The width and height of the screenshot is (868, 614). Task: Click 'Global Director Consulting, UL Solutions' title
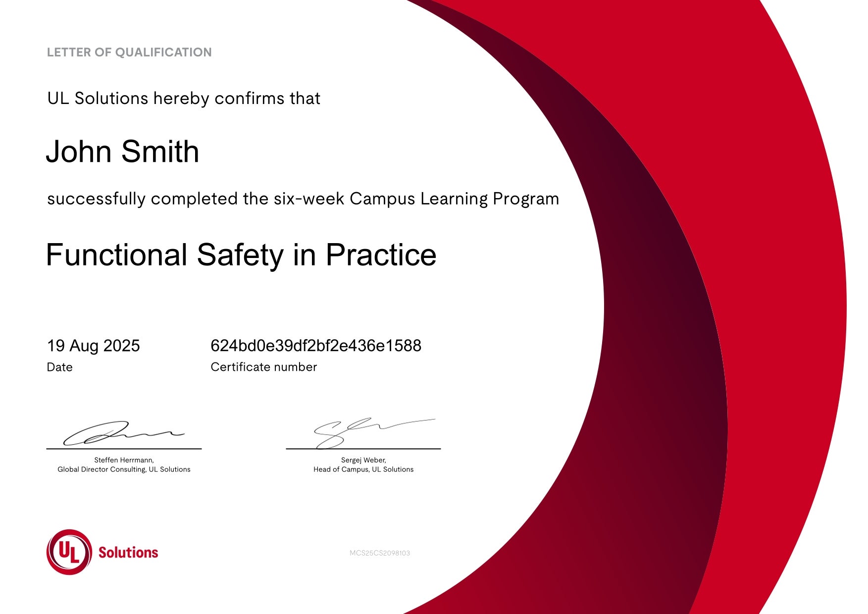(x=124, y=469)
